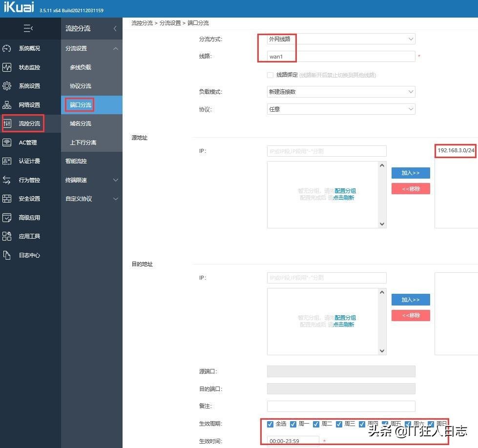Open 系统概况 dashboard icon
The image size is (478, 448).
point(7,48)
